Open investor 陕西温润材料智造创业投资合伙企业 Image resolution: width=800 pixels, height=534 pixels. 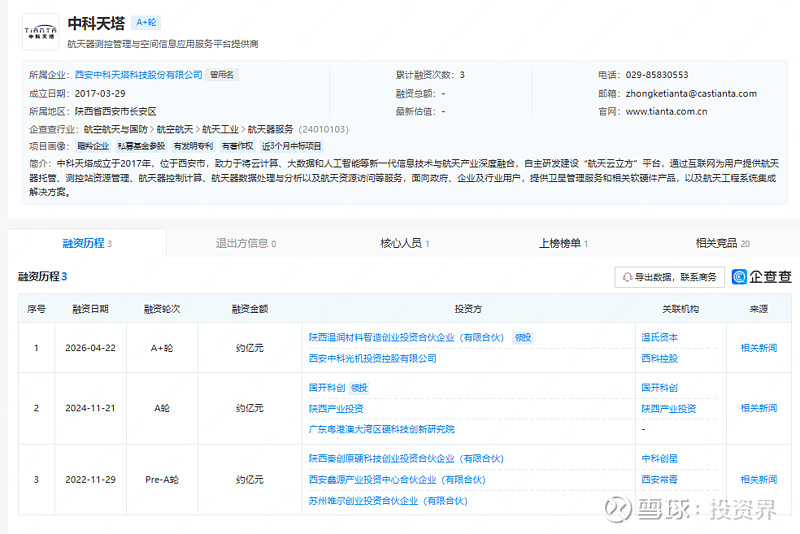coord(406,338)
